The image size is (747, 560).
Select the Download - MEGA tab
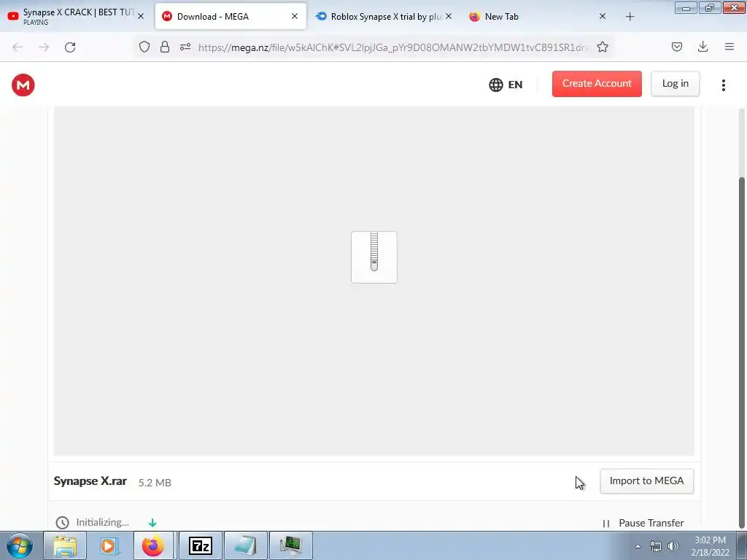(231, 16)
